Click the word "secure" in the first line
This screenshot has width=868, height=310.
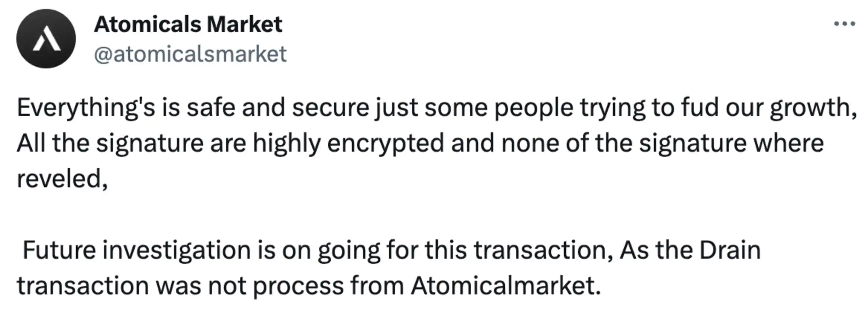(x=330, y=108)
